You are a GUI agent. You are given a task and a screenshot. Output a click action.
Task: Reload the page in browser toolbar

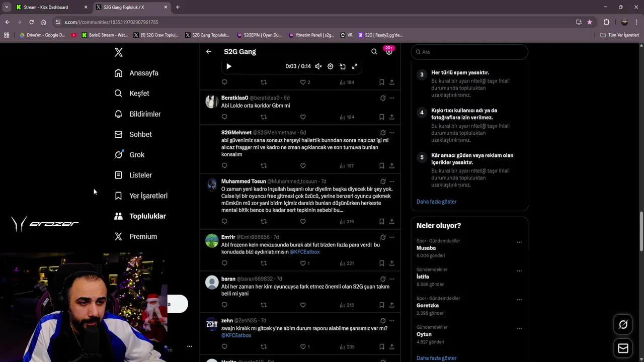31,22
